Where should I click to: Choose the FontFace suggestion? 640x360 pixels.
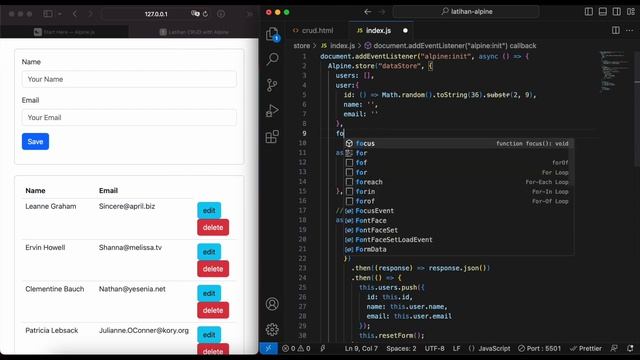[458, 220]
